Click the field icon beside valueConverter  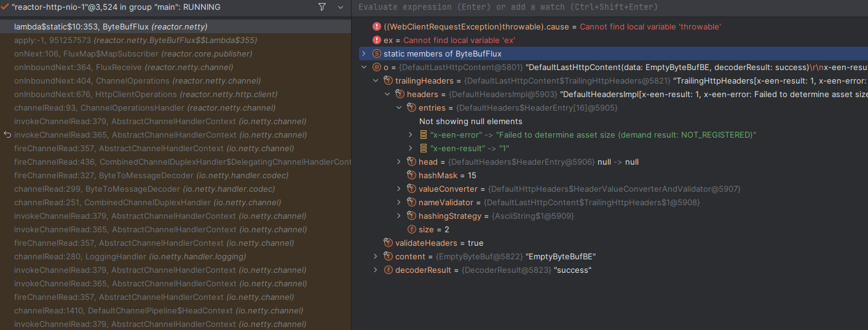pyautogui.click(x=412, y=189)
